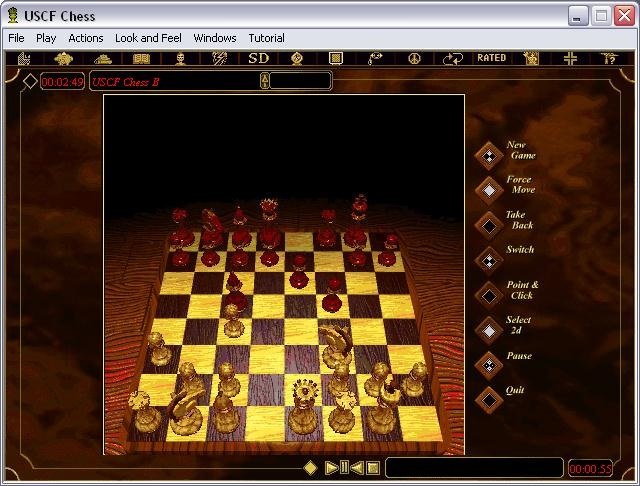
Task: Toggle the Select 2d diamond button
Action: pyautogui.click(x=488, y=329)
